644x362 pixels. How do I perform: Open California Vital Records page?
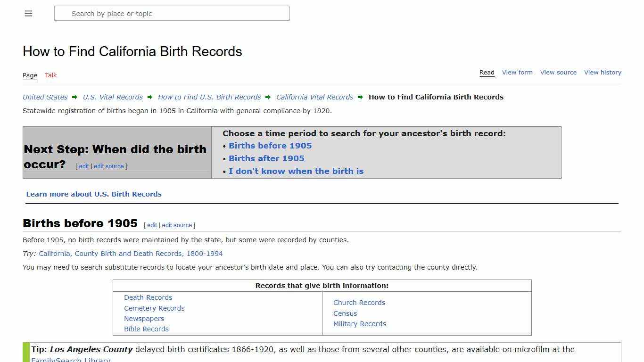pyautogui.click(x=314, y=97)
